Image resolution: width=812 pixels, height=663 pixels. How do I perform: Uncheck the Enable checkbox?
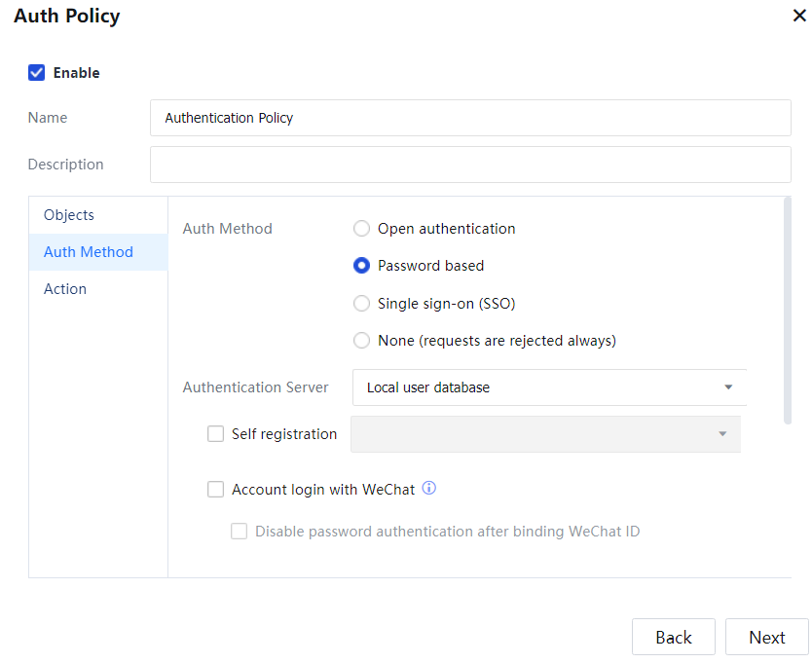pyautogui.click(x=37, y=73)
